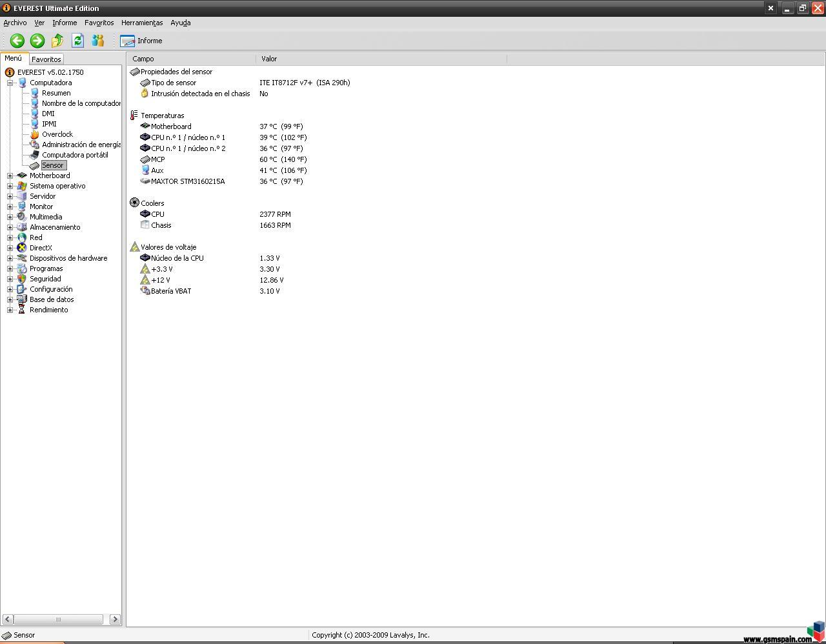This screenshot has width=826, height=644.
Task: Click the Up one level toolbar icon
Action: (x=57, y=41)
